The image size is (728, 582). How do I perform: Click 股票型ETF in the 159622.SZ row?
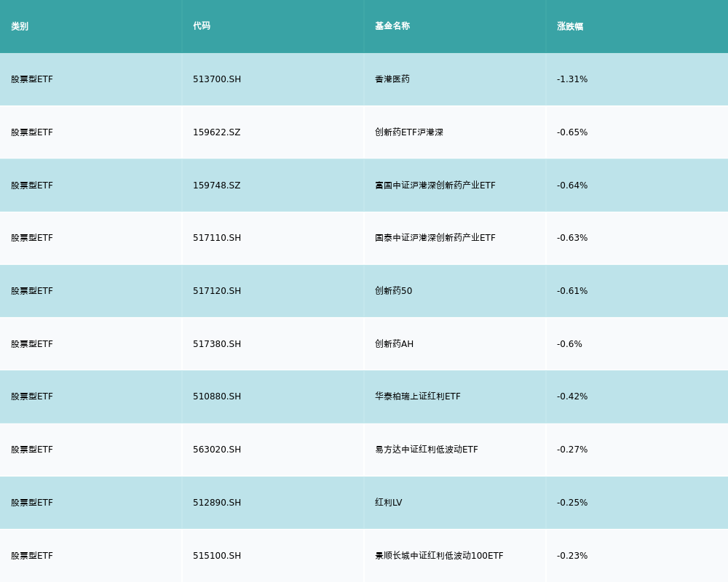tap(32, 132)
